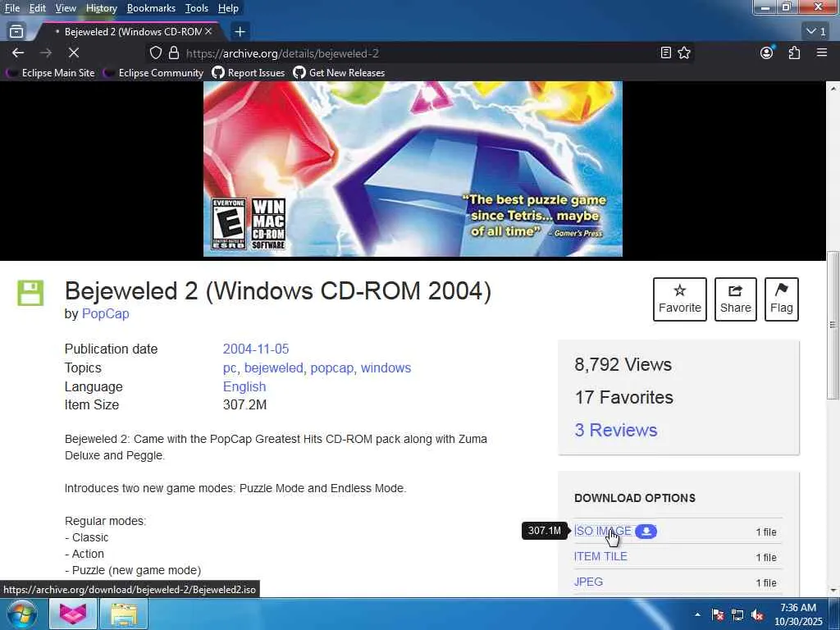Close the Bejeweled 2 tab
Image resolution: width=840 pixels, height=630 pixels.
coord(208,32)
